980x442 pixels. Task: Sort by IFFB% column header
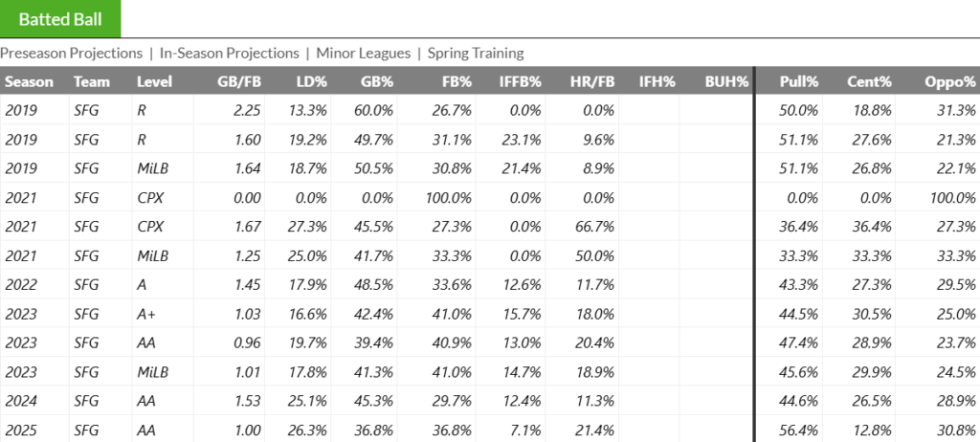click(520, 82)
